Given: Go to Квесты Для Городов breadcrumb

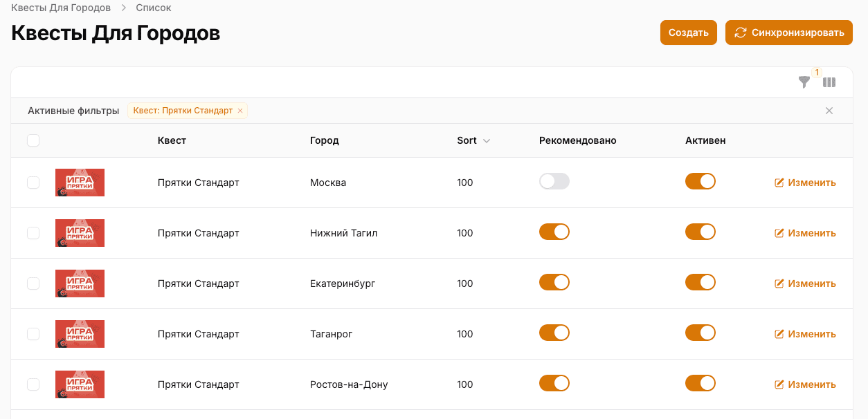Looking at the screenshot, I should [x=61, y=8].
